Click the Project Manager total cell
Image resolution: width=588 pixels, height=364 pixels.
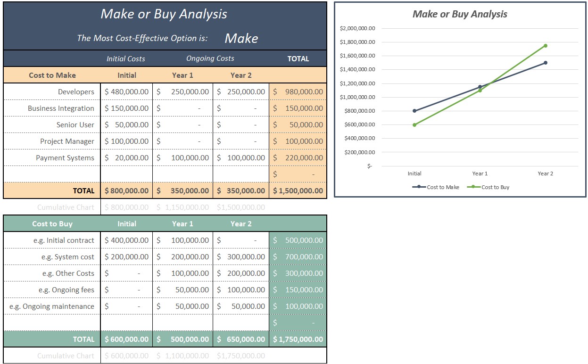(298, 141)
